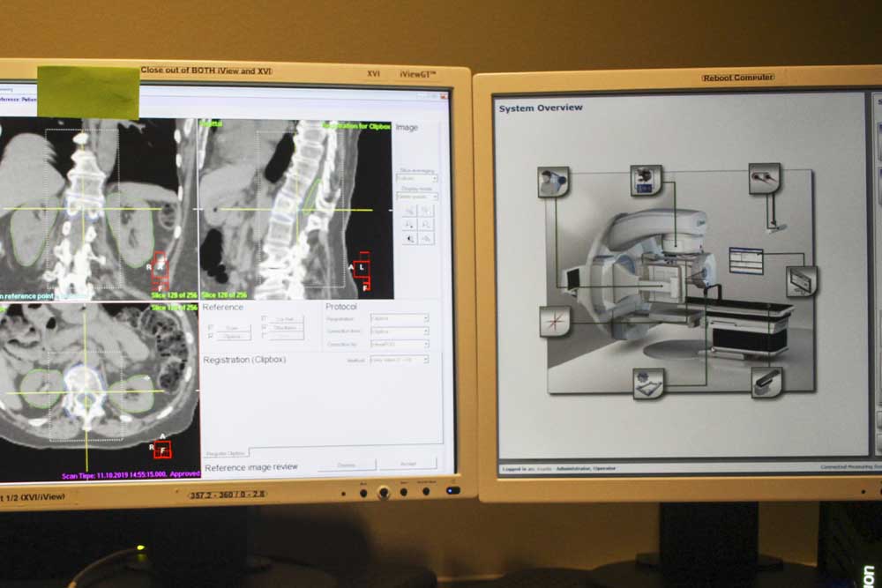Click the middle-right tool in the Image button grid
Image resolution: width=882 pixels, height=588 pixels.
426,225
